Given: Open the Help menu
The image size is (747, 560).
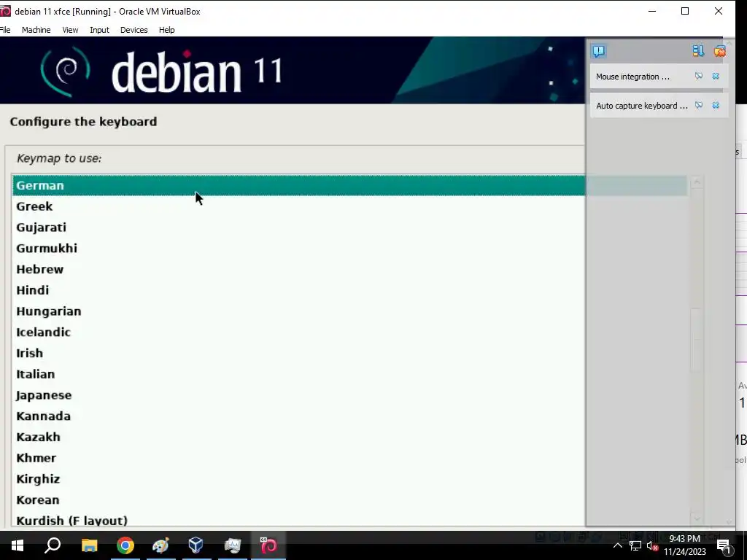Looking at the screenshot, I should click(167, 29).
